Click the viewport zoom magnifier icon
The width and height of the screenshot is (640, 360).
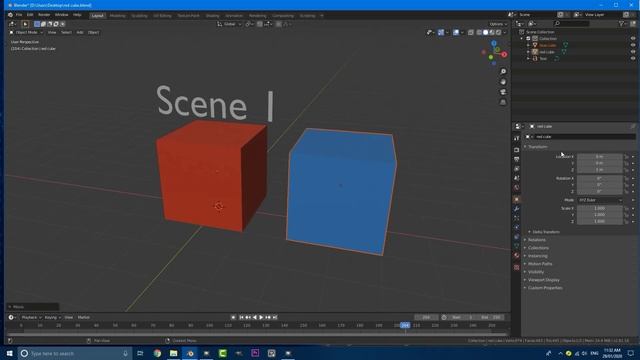pyautogui.click(x=503, y=71)
